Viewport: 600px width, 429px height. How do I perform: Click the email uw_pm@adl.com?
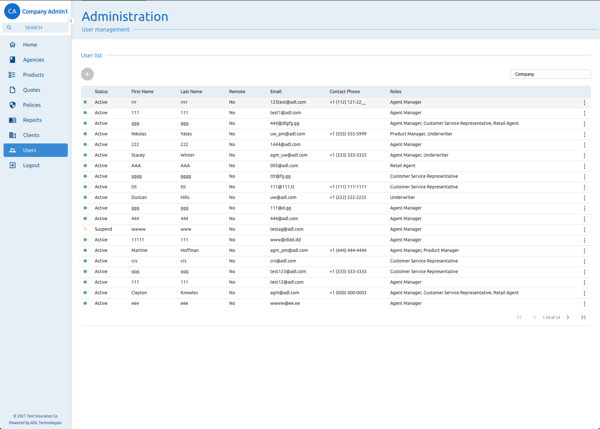[x=287, y=134]
